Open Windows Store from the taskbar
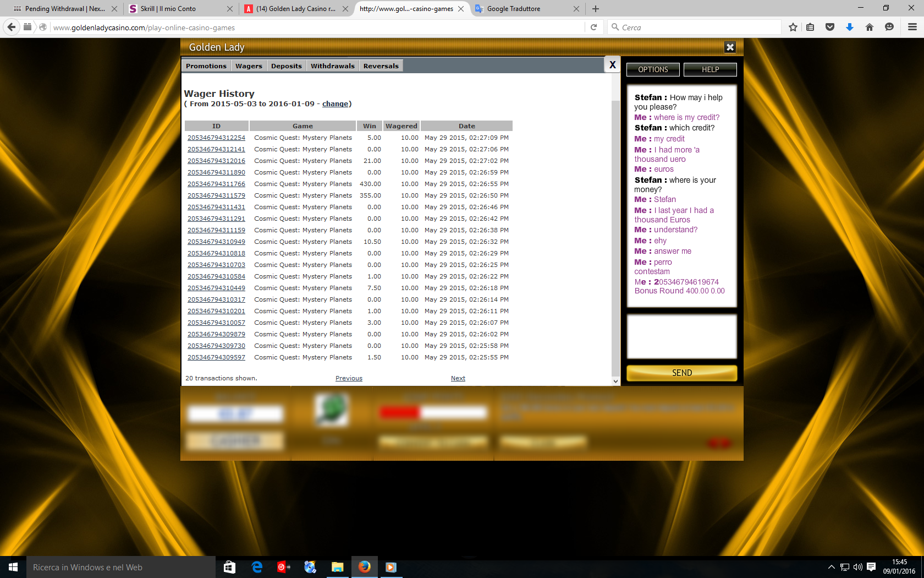Screen dimensions: 924x578 (229, 567)
